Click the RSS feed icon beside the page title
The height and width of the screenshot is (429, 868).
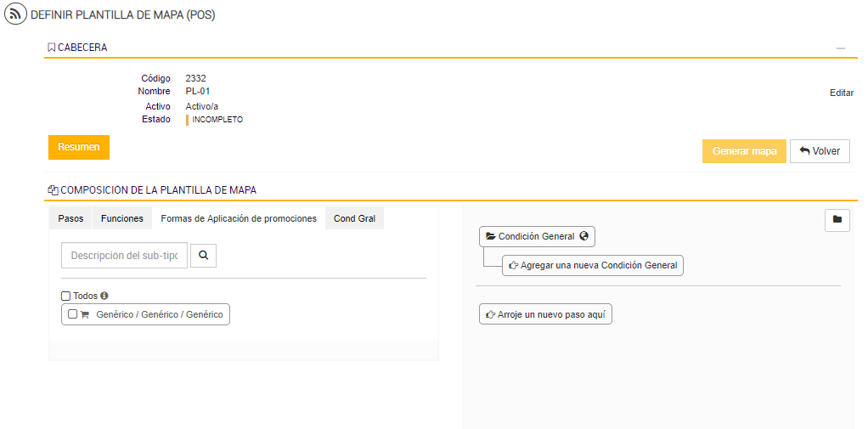pyautogui.click(x=16, y=14)
